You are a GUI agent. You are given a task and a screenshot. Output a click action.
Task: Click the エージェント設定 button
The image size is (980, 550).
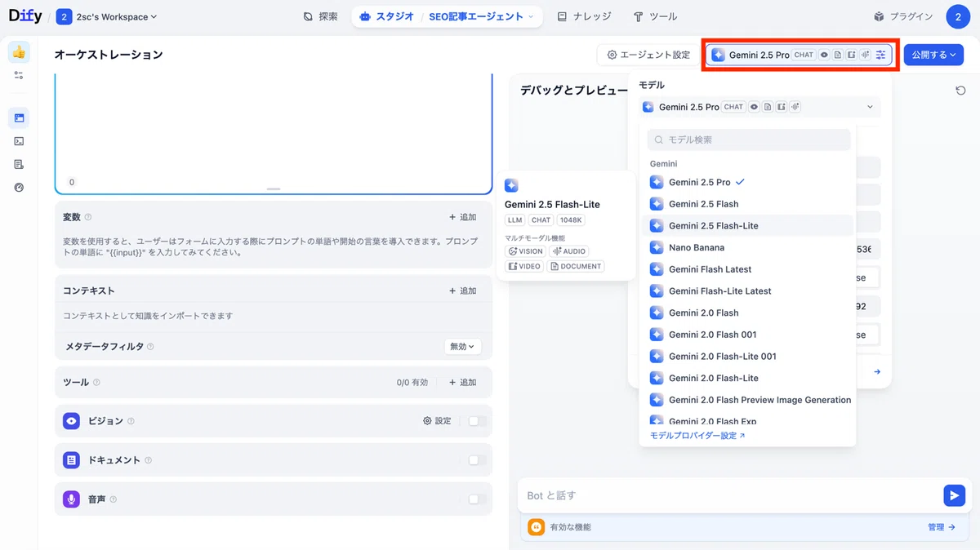[648, 55]
